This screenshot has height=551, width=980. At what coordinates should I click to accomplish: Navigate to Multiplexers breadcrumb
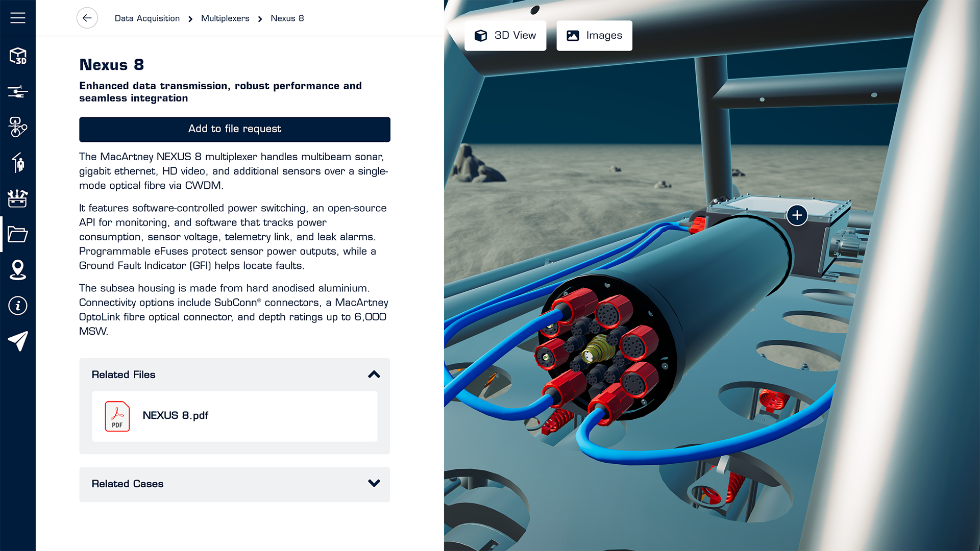tap(225, 18)
